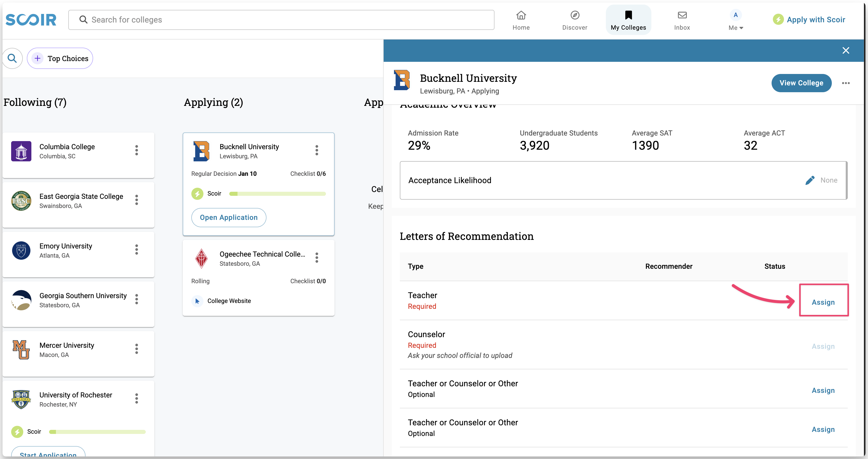
Task: Open Mercer University card kebab menu
Action: click(136, 349)
